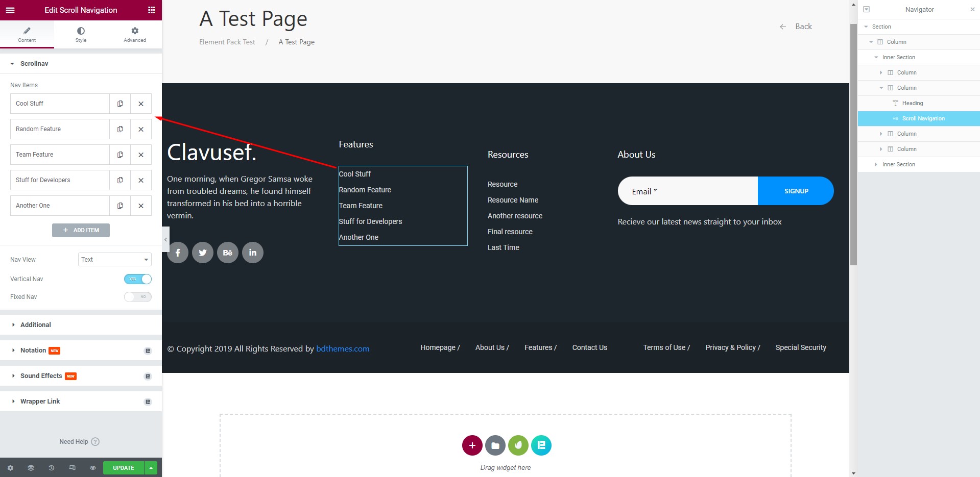Remove the Team Feature nav item
Screen dimensions: 980x477
pos(141,155)
